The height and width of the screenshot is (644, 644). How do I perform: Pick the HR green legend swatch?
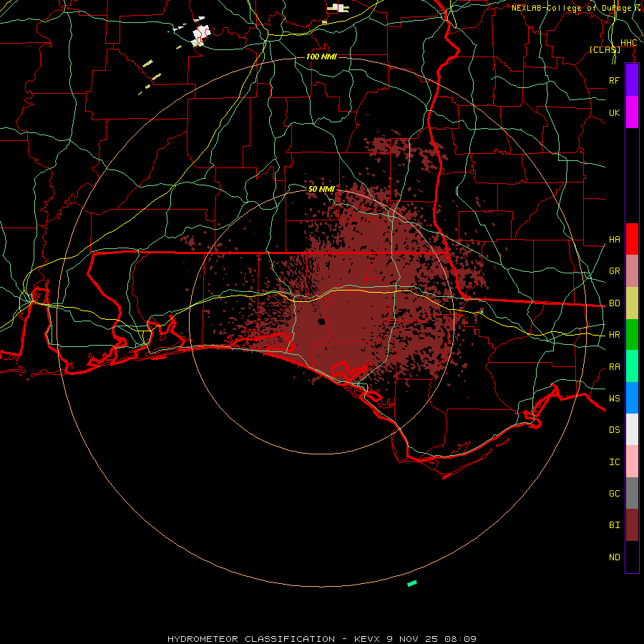coord(632,335)
